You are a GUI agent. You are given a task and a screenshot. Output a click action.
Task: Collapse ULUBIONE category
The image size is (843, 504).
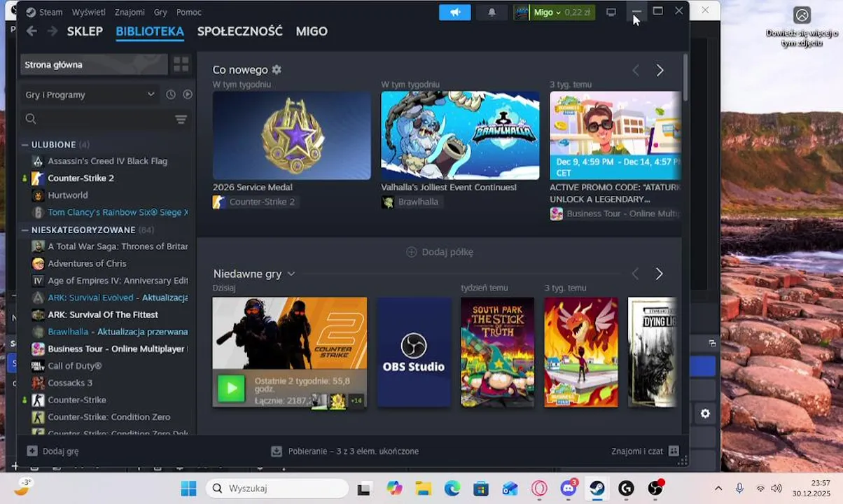[x=25, y=144]
